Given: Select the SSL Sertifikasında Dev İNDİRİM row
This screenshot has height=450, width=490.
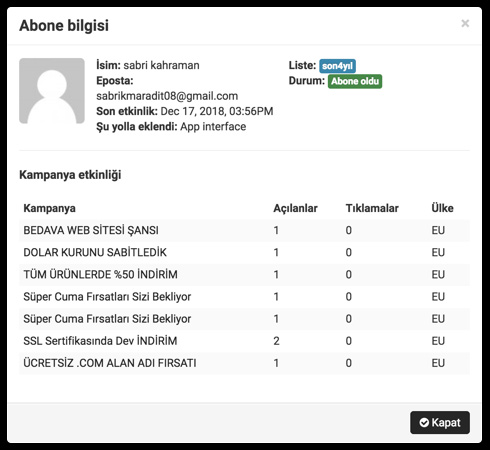Looking at the screenshot, I should pyautogui.click(x=244, y=341).
